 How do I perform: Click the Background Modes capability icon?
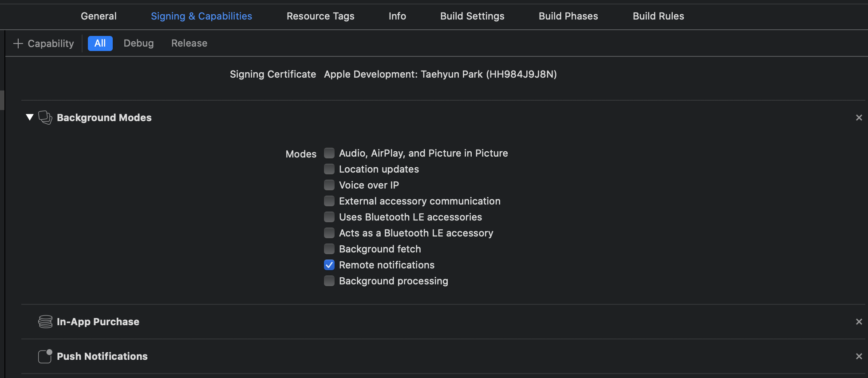pos(45,118)
